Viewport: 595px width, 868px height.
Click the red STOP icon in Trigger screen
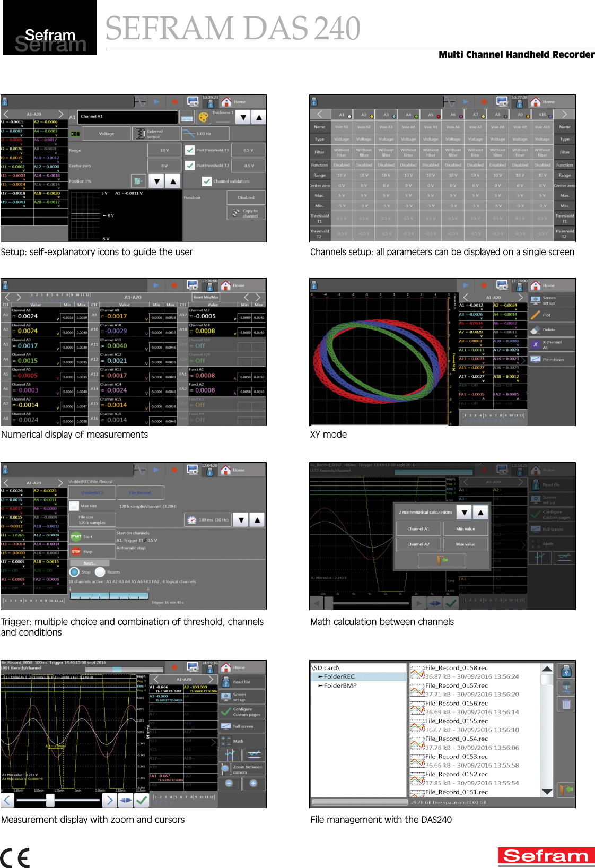click(x=76, y=551)
